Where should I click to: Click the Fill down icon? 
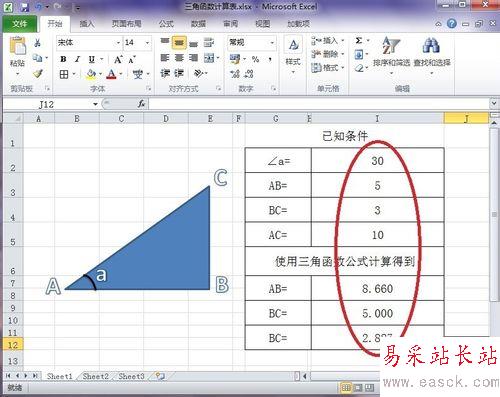click(359, 54)
